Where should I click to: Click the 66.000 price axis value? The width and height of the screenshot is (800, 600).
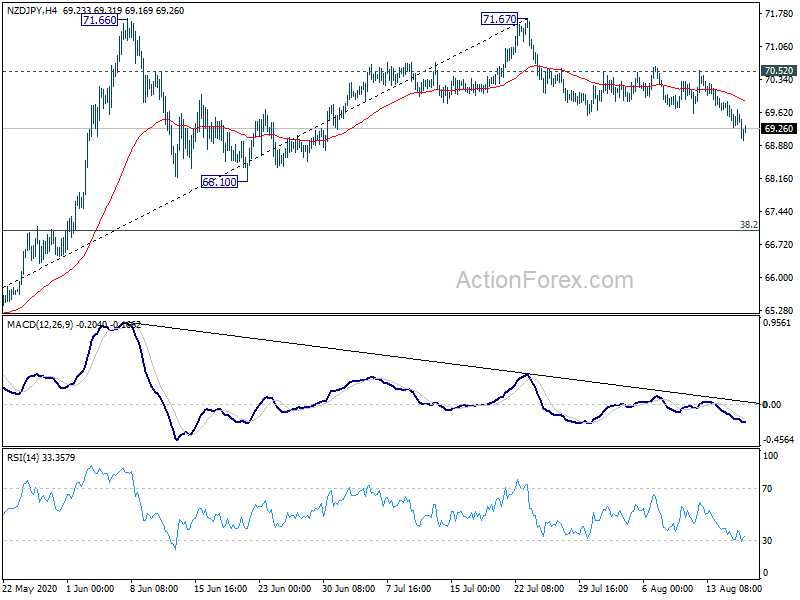[779, 278]
